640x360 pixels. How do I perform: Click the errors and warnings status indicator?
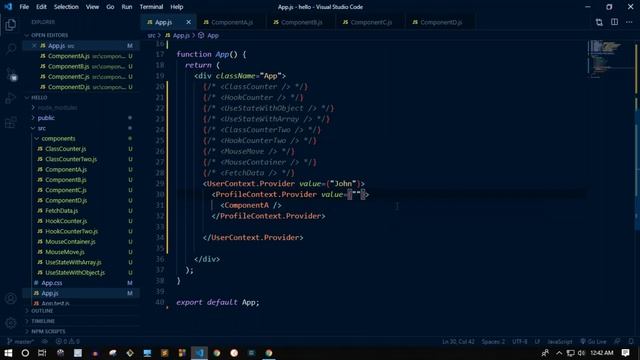(x=68, y=341)
